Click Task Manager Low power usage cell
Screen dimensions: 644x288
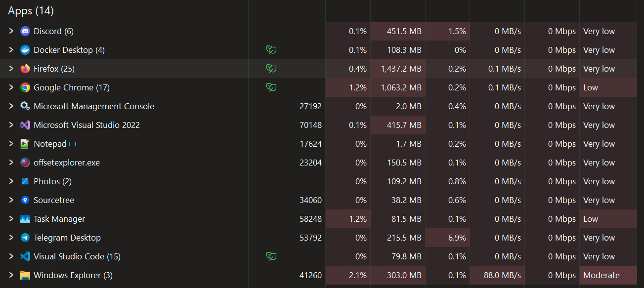pyautogui.click(x=608, y=219)
